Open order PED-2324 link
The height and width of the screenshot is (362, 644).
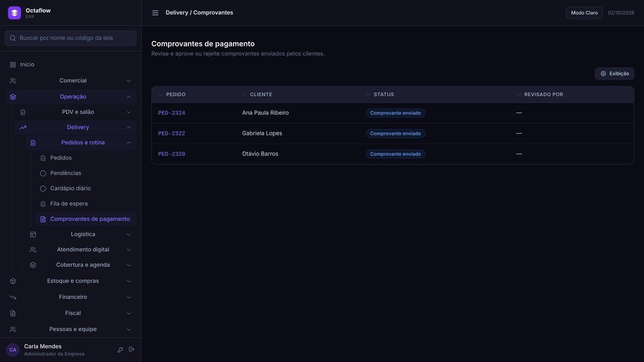172,113
